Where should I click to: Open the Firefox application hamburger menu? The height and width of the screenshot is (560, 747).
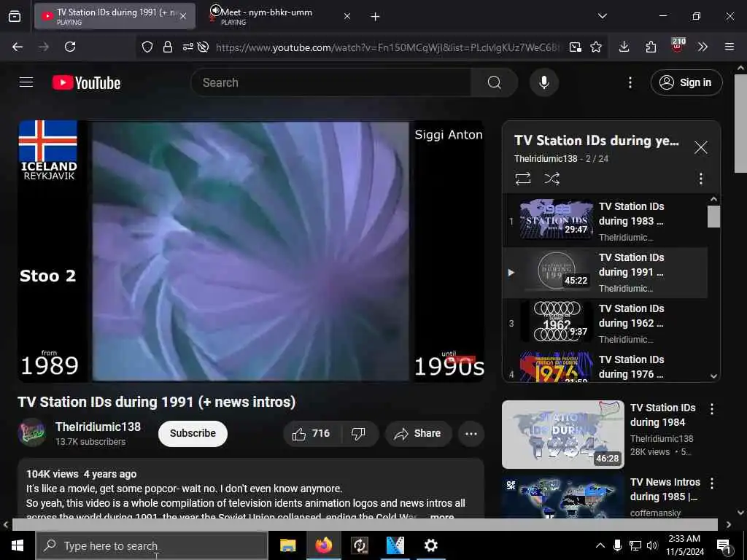click(729, 47)
